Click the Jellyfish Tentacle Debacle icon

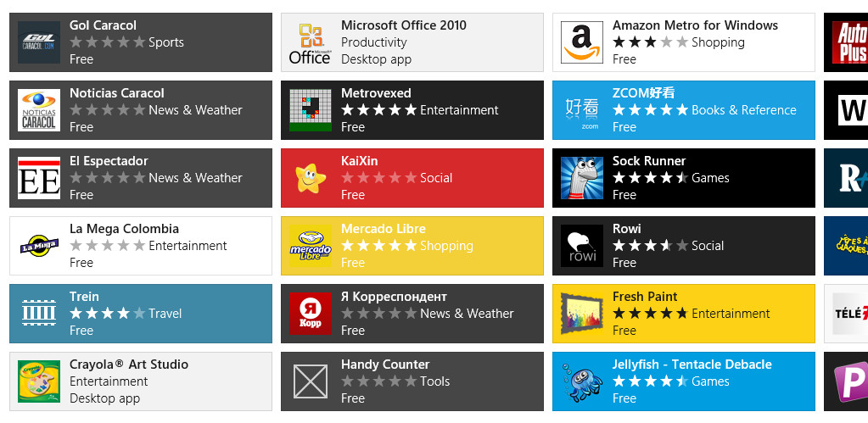tap(582, 381)
